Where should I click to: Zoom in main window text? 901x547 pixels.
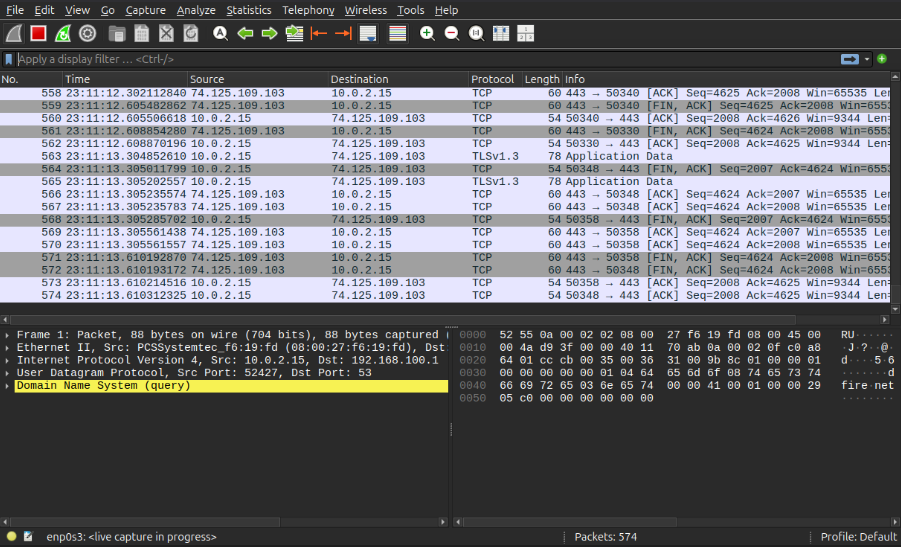427,34
